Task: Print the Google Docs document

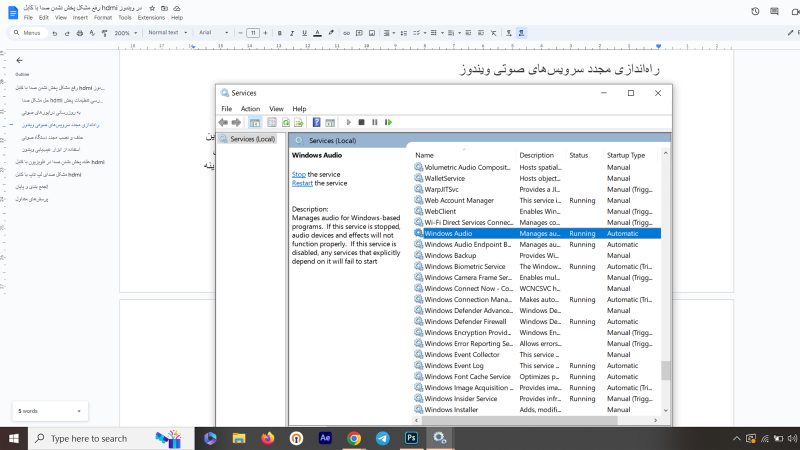Action: coord(80,33)
